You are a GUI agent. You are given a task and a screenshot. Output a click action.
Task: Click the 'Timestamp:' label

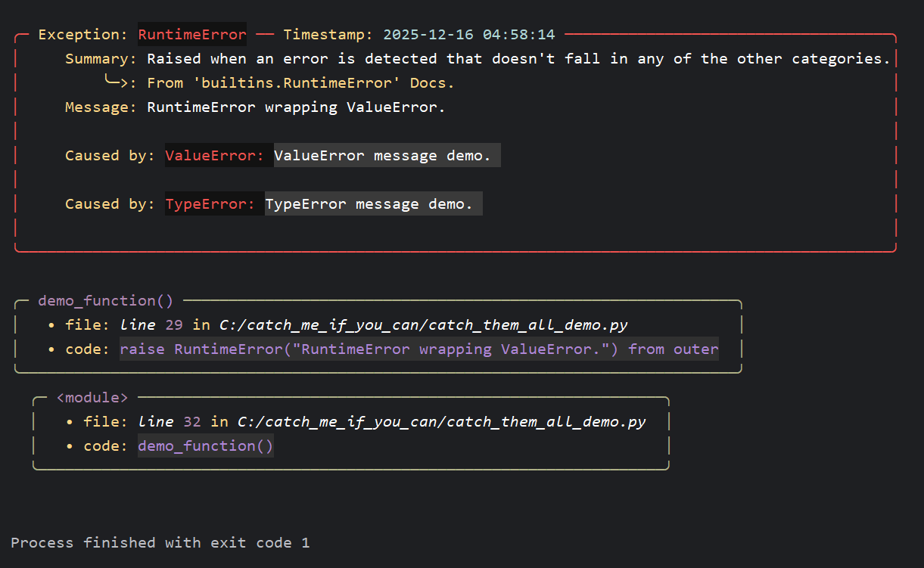(328, 35)
